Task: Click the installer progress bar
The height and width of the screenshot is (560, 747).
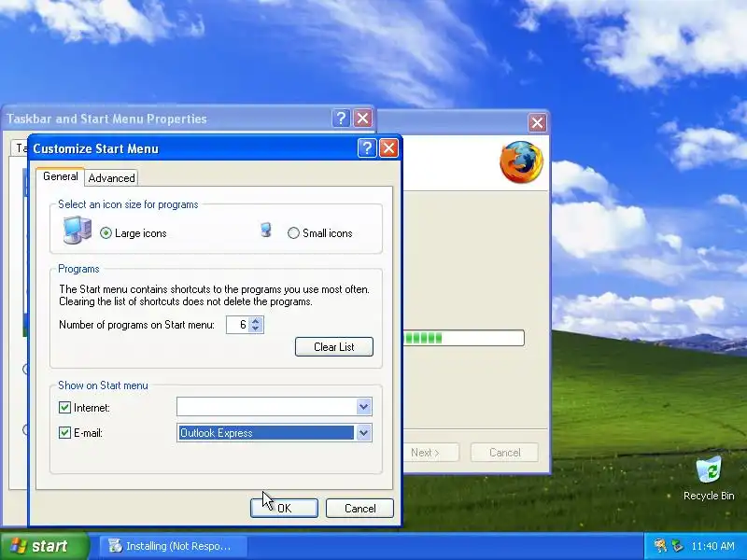Action: [464, 338]
